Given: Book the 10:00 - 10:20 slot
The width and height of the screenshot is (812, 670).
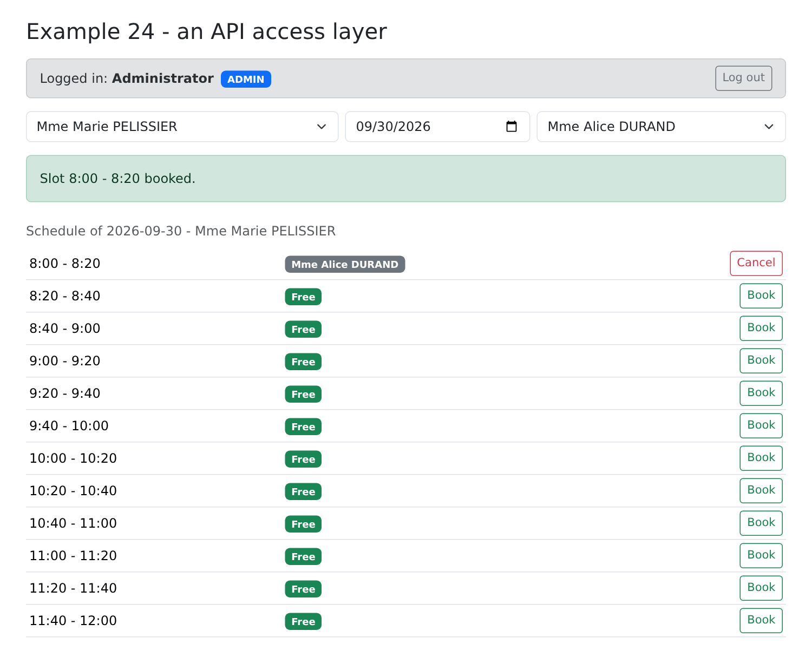Looking at the screenshot, I should (761, 458).
